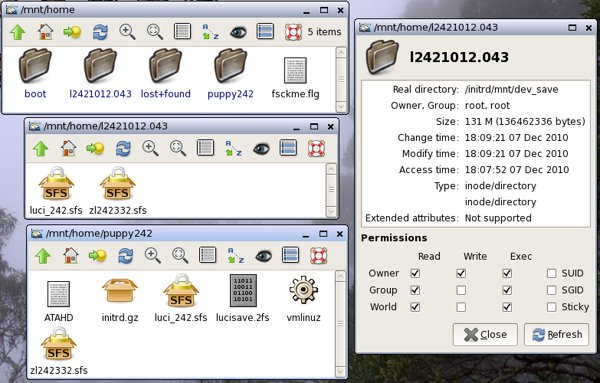
Task: Select the initrd.gz file
Action: (120, 301)
